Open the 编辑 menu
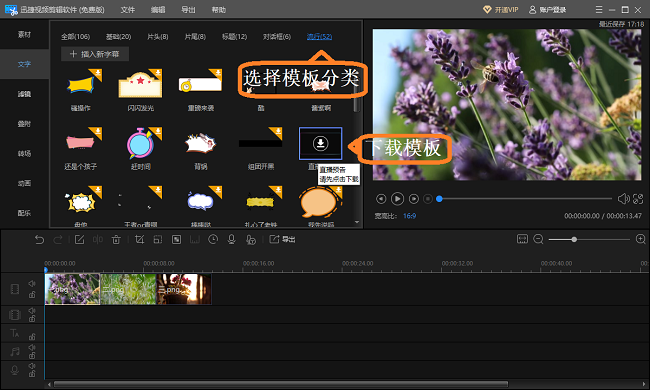This screenshot has height=390, width=650. [x=158, y=10]
